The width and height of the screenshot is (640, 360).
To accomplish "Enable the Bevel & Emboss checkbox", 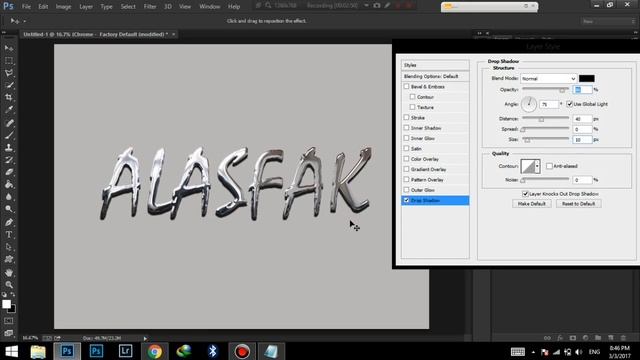I will point(406,87).
